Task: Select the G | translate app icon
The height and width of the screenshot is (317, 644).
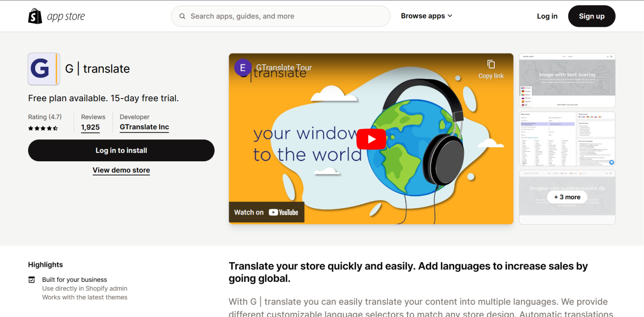Action: click(x=43, y=69)
